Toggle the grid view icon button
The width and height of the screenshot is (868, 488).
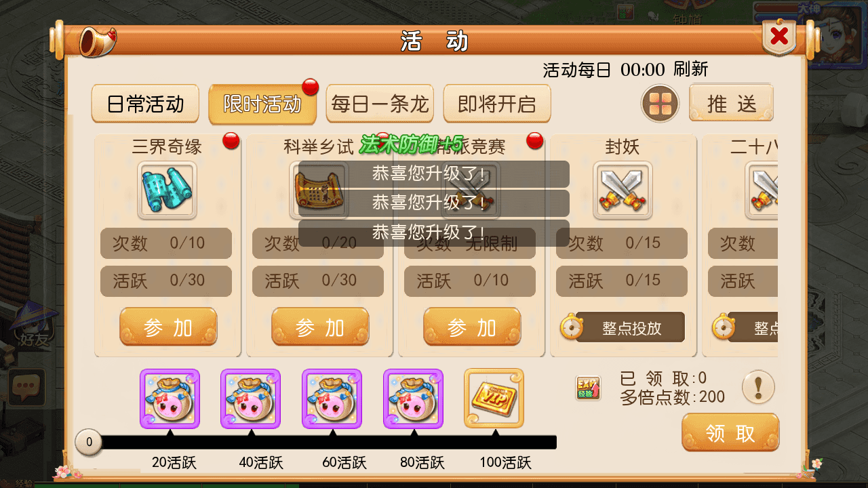pos(660,104)
